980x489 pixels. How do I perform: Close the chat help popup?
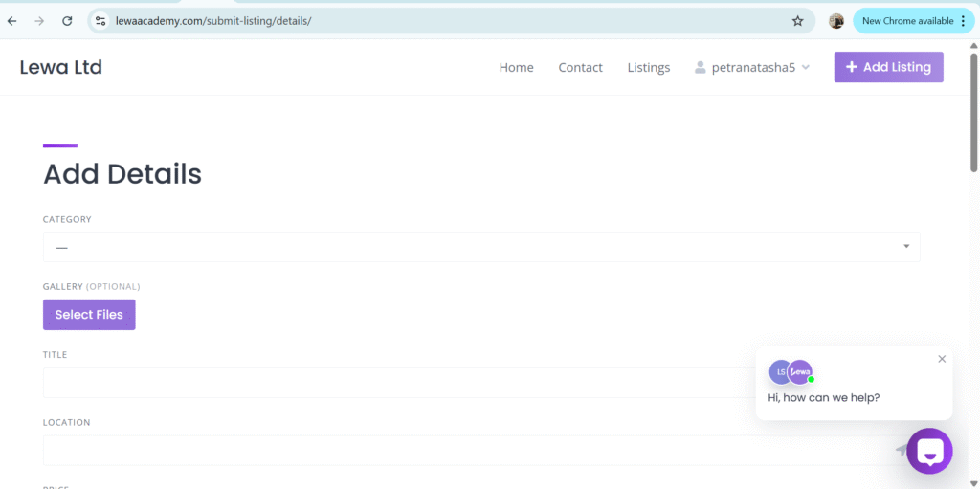coord(942,359)
